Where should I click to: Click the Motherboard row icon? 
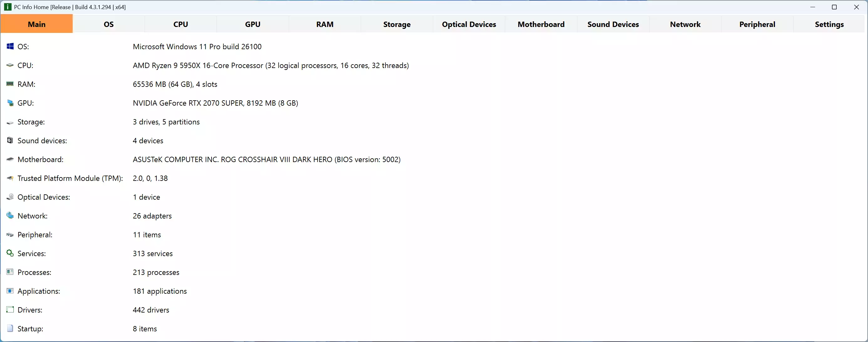[10, 159]
